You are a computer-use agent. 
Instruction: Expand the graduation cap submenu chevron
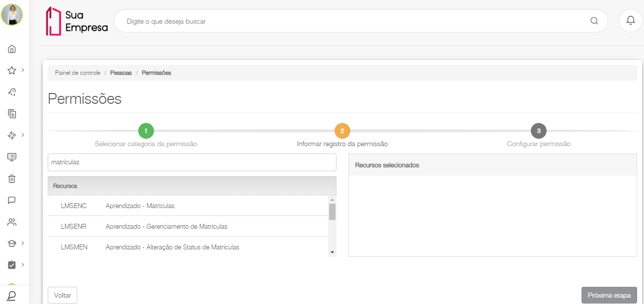[x=23, y=243]
